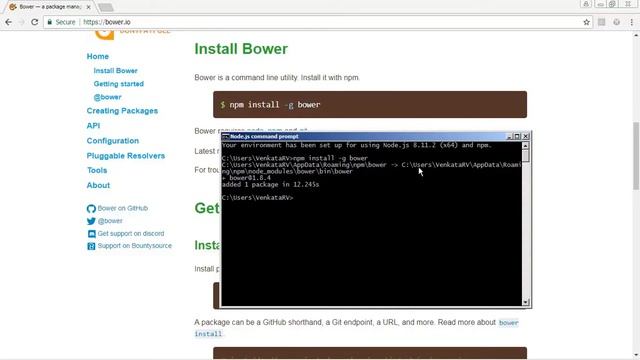Open Support on Bountysource link
Image resolution: width=640 pixels, height=360 pixels.
[x=135, y=246]
